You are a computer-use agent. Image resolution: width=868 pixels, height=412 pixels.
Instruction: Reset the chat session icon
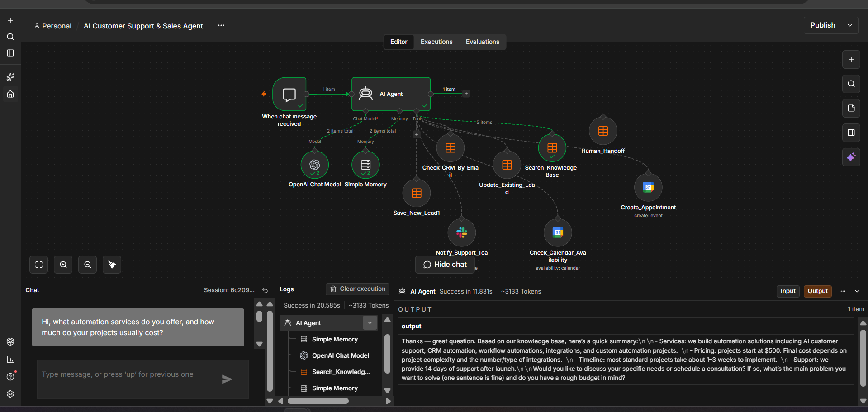pos(265,290)
